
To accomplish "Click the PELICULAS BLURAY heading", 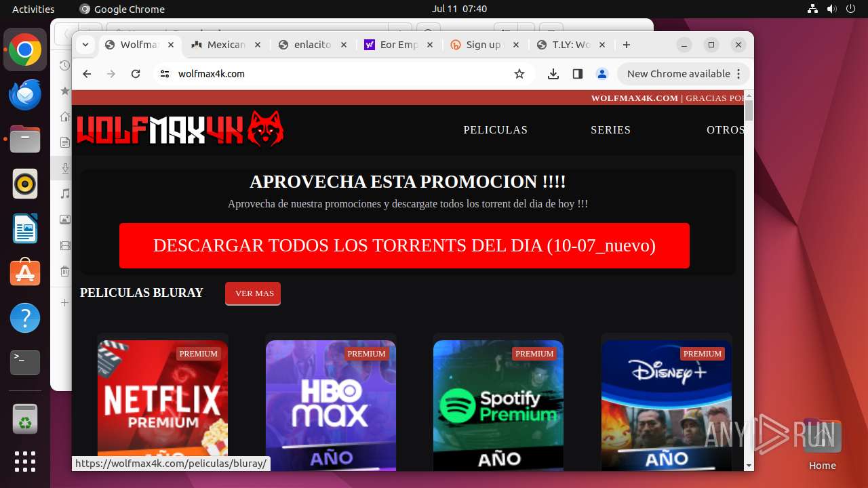I will pos(142,293).
